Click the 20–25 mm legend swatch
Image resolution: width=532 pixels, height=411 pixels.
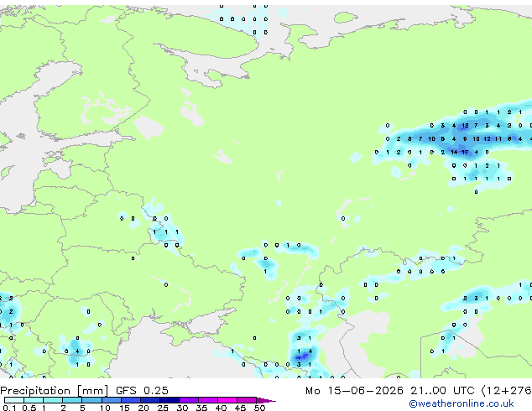[x=150, y=400]
